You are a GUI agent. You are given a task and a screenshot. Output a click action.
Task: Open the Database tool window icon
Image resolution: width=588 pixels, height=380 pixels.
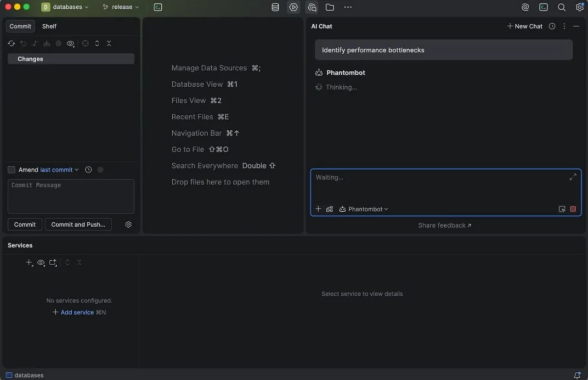(275, 7)
